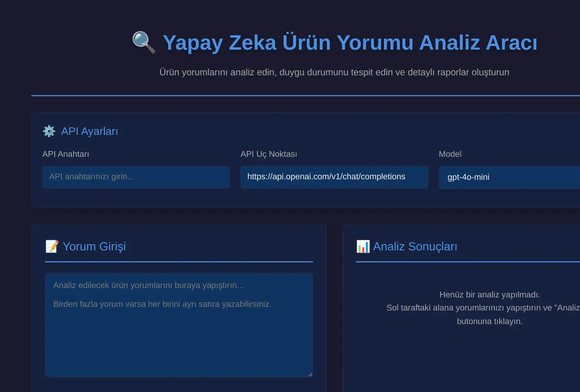
Task: Click the 'butonuna tıklayın.' text line
Action: pos(490,321)
